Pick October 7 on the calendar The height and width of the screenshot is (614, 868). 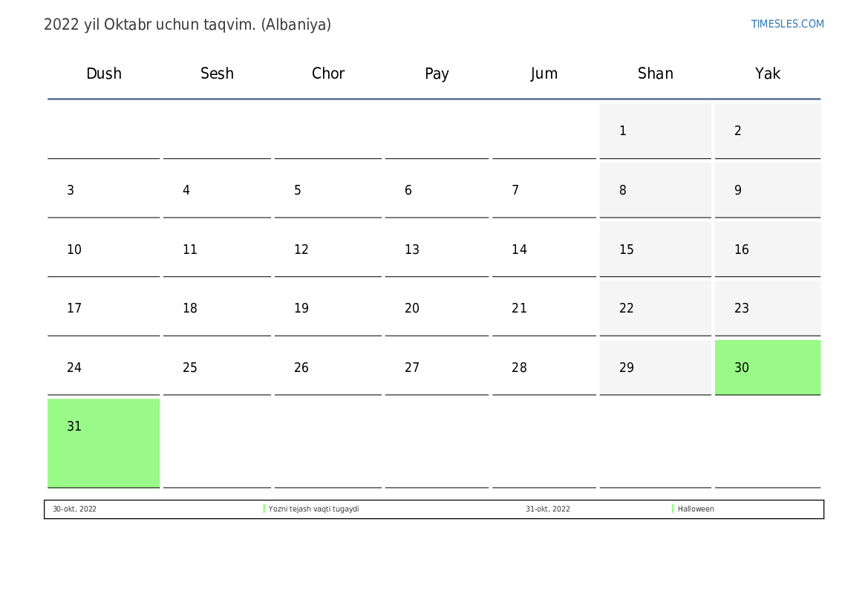pos(544,190)
